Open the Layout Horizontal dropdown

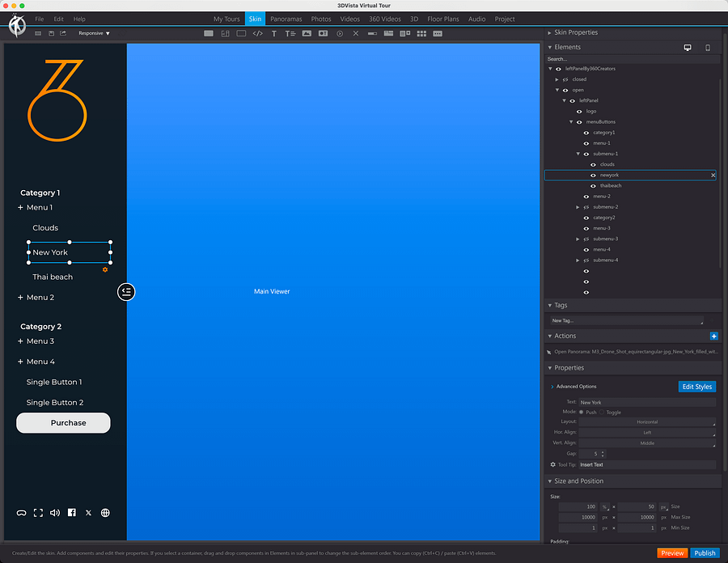(x=647, y=422)
